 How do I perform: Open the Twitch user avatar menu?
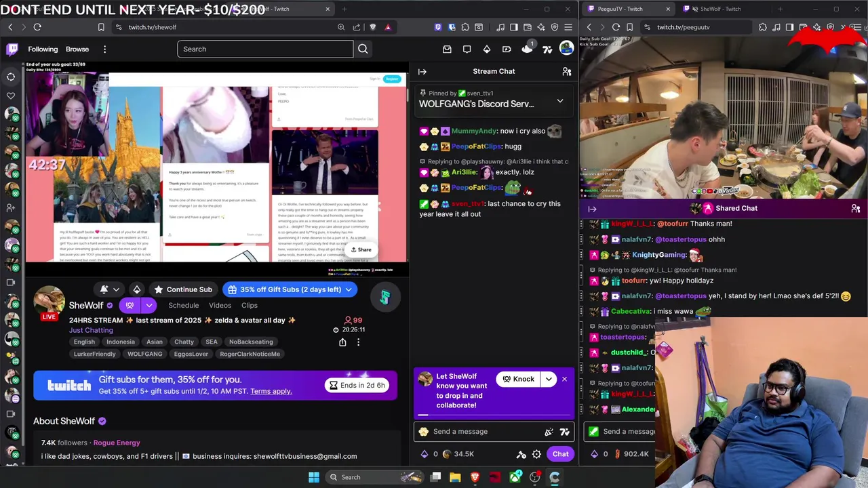[x=566, y=49]
